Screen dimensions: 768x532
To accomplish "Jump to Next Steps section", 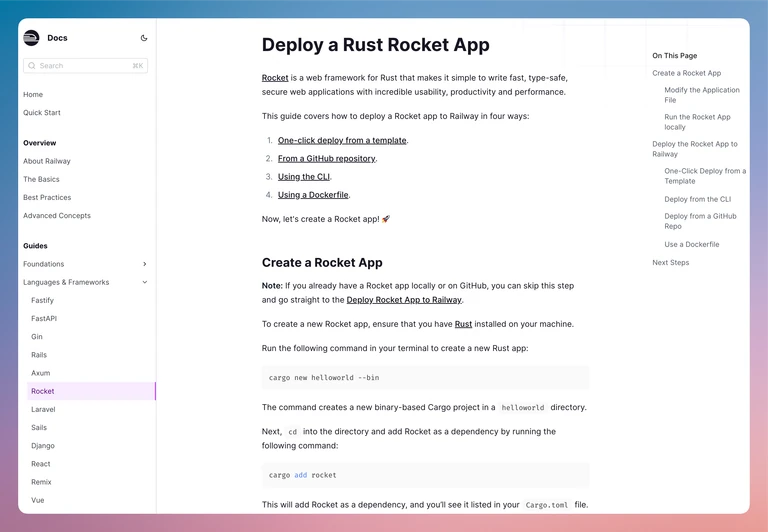I will (671, 263).
